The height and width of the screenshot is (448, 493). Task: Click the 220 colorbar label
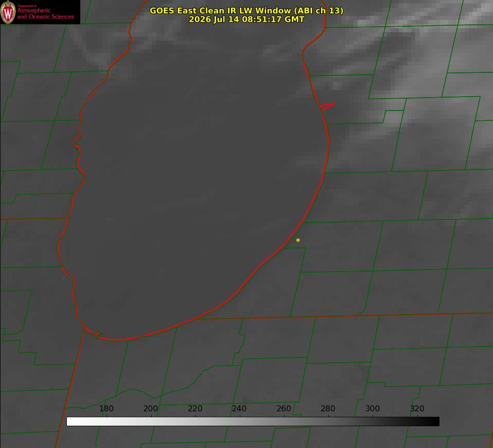point(195,408)
